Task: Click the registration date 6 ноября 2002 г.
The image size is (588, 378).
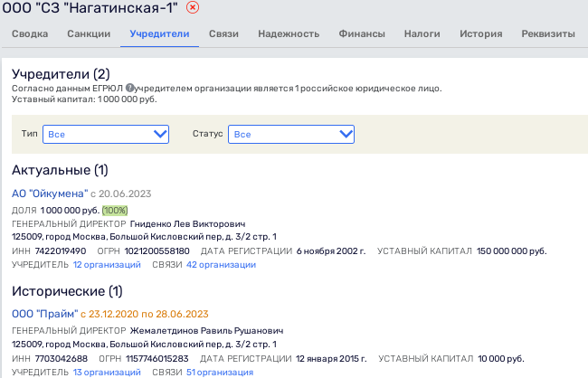Action: tap(331, 250)
